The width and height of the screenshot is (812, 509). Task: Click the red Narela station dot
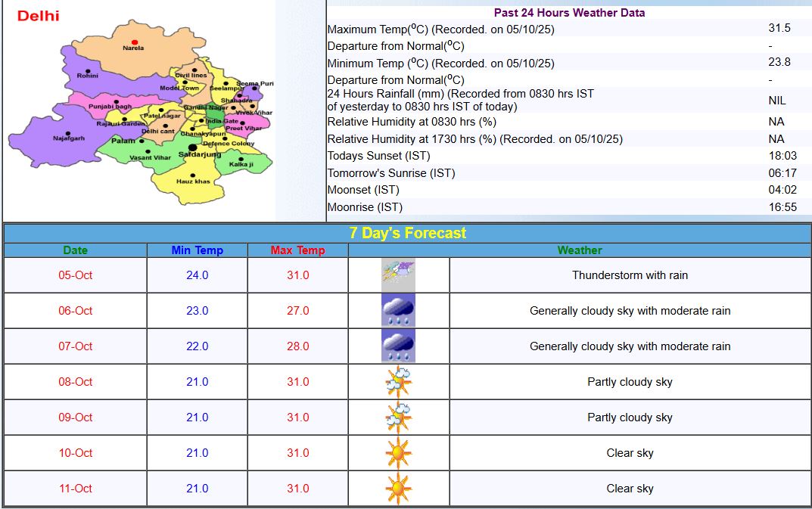click(135, 42)
